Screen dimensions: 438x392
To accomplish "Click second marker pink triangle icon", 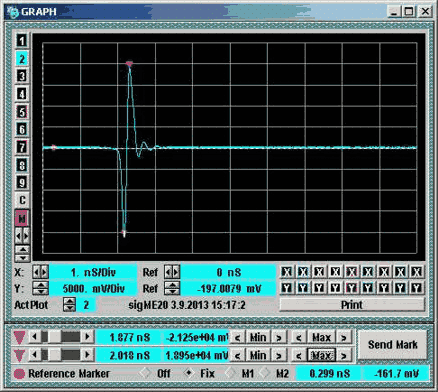I will click(x=19, y=355).
